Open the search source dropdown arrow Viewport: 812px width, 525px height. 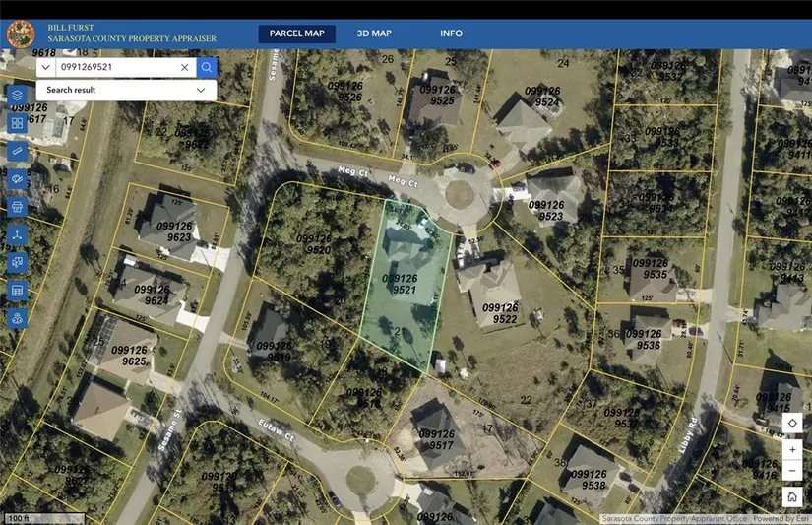[x=45, y=67]
